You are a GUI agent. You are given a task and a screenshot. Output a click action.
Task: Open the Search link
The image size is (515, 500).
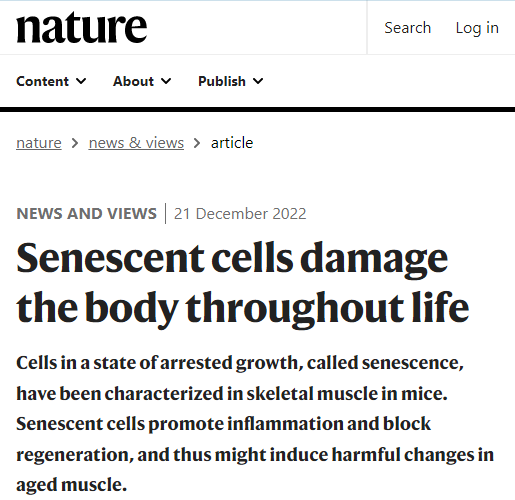[407, 28]
